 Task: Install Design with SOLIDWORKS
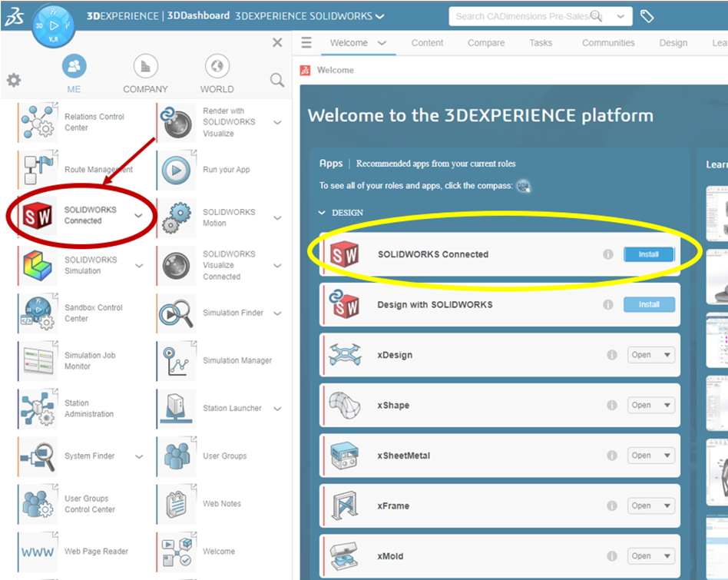tap(648, 304)
